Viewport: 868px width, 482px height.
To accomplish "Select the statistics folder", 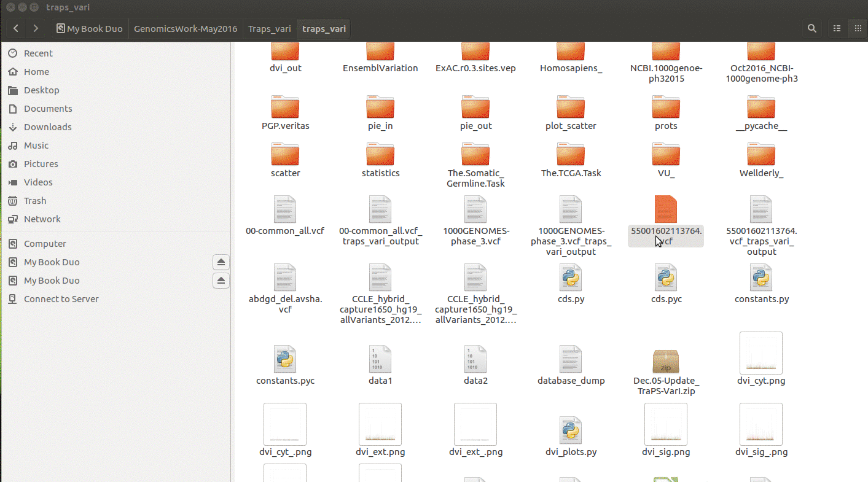I will click(x=380, y=161).
